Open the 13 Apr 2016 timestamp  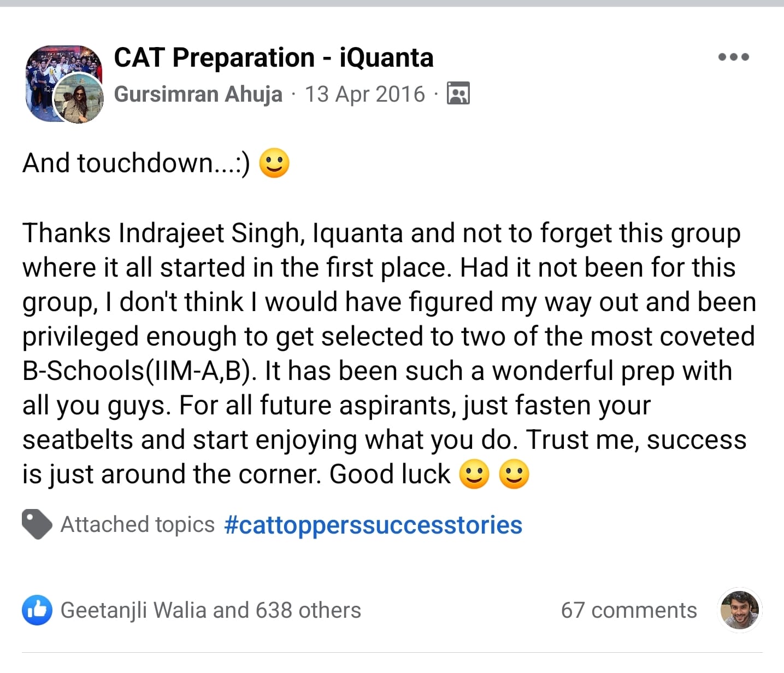point(365,94)
